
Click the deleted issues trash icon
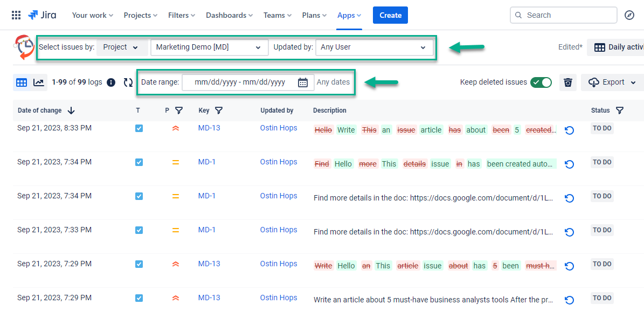click(x=567, y=82)
